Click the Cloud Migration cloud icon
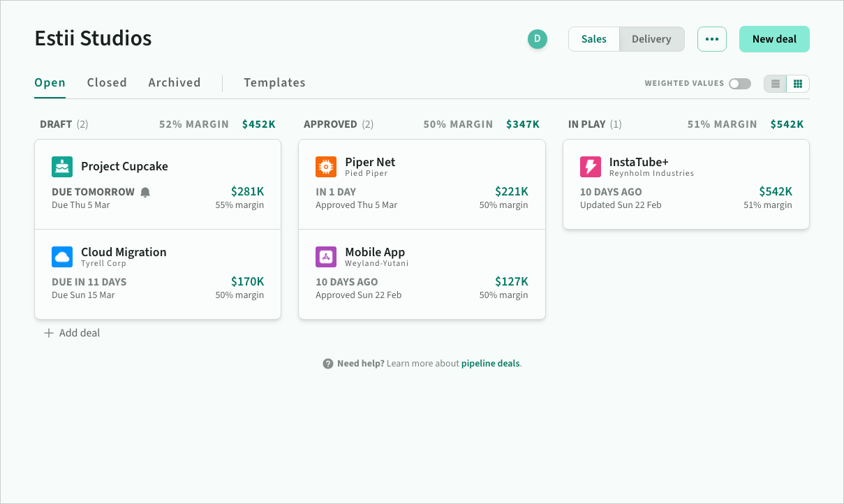 click(62, 257)
